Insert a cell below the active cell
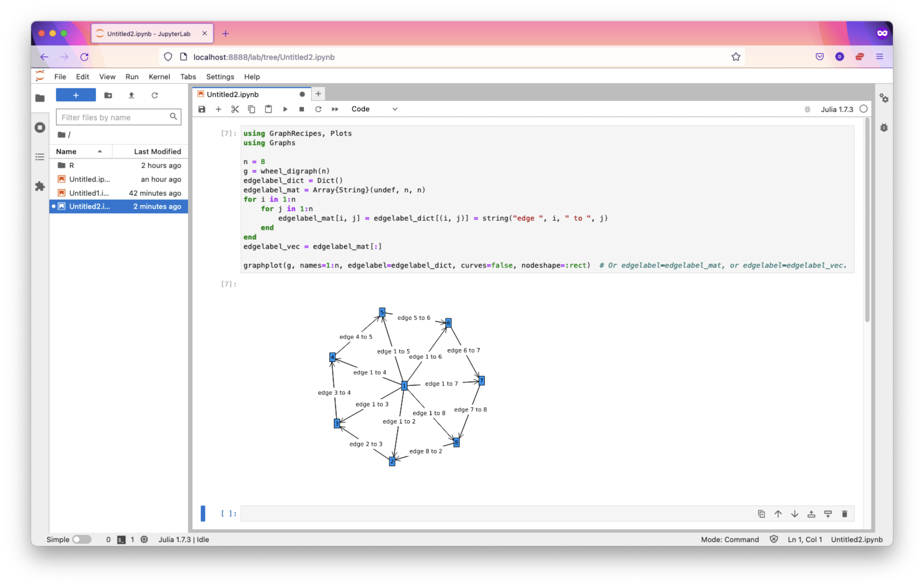The width and height of the screenshot is (924, 587). (x=828, y=514)
